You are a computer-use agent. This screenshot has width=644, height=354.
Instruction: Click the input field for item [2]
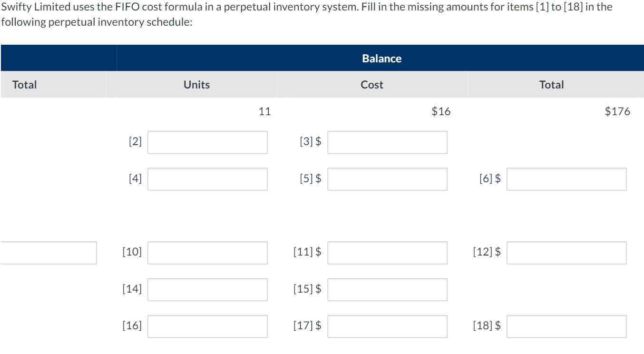point(207,142)
